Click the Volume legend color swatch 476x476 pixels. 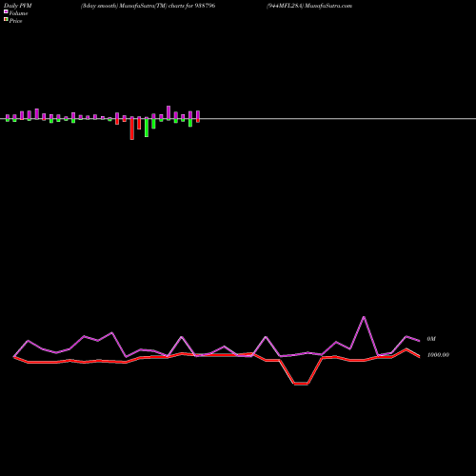pos(6,11)
